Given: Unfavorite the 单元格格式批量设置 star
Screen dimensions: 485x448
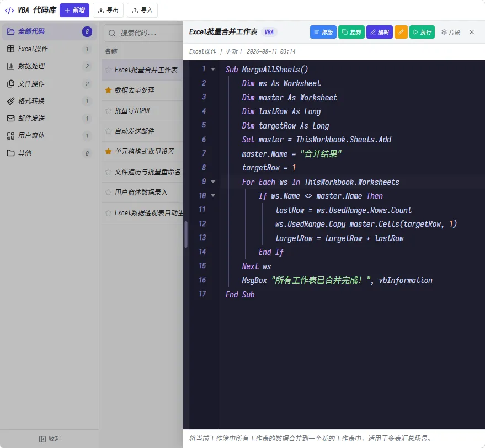Looking at the screenshot, I should (x=108, y=152).
